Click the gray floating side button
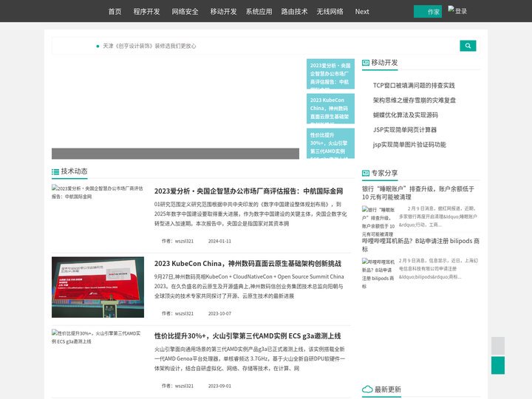 pos(498,346)
